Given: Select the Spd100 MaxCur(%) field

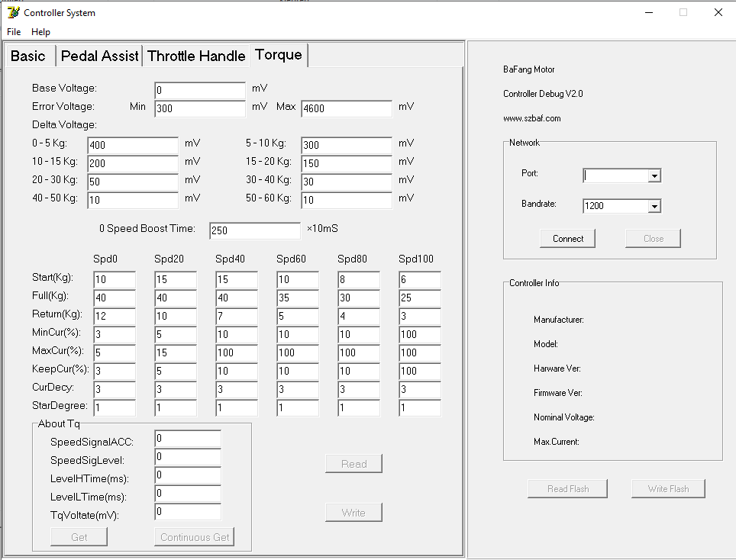Looking at the screenshot, I should point(419,353).
